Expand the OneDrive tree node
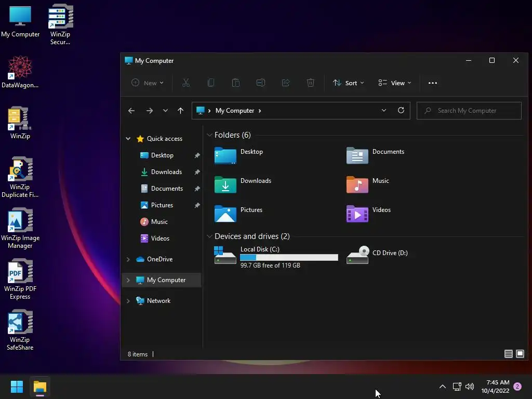532x399 pixels. 128,259
